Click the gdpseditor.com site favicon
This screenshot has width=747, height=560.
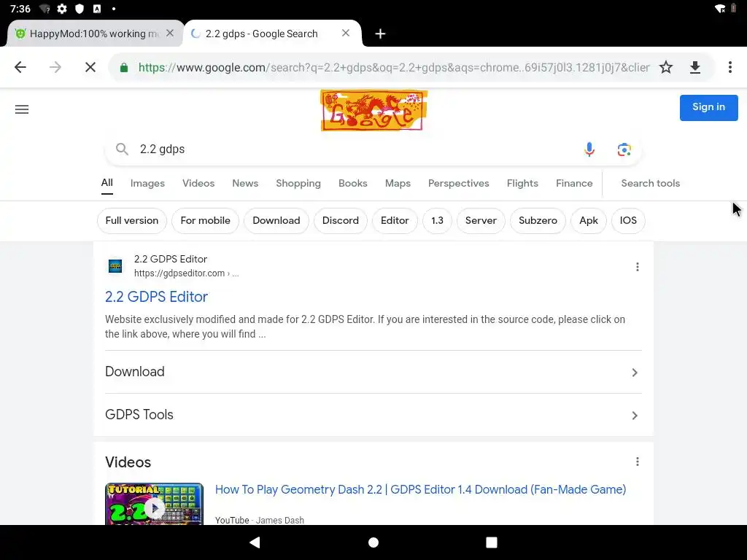pos(115,265)
